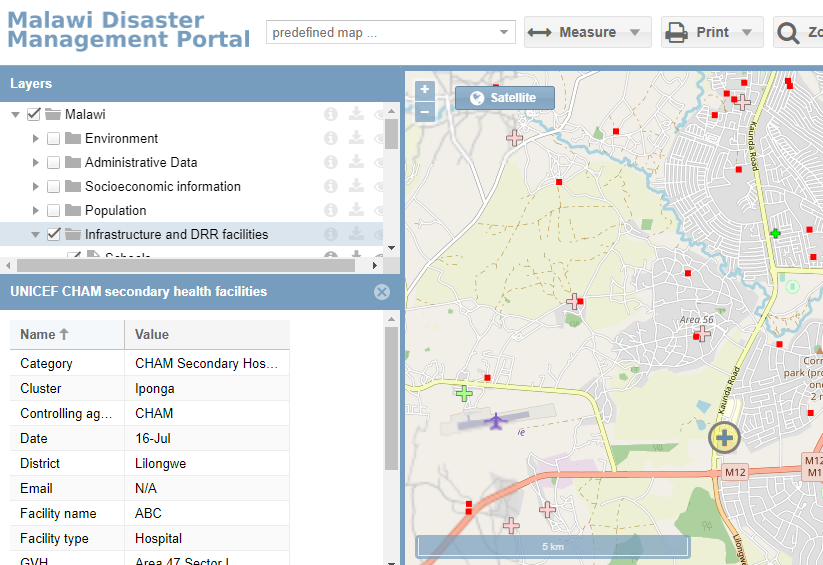Switch map to Satellite view
The image size is (823, 565).
pyautogui.click(x=504, y=98)
